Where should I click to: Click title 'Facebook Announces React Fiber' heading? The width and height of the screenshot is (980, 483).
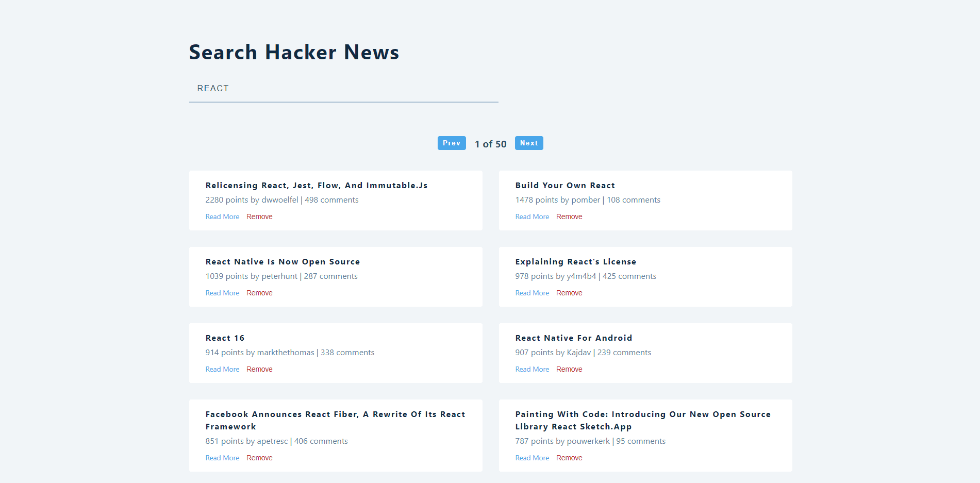click(x=335, y=421)
